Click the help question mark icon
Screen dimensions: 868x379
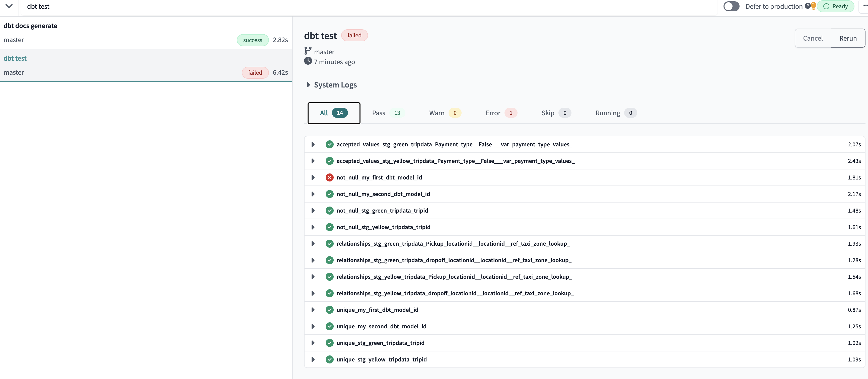pyautogui.click(x=808, y=6)
